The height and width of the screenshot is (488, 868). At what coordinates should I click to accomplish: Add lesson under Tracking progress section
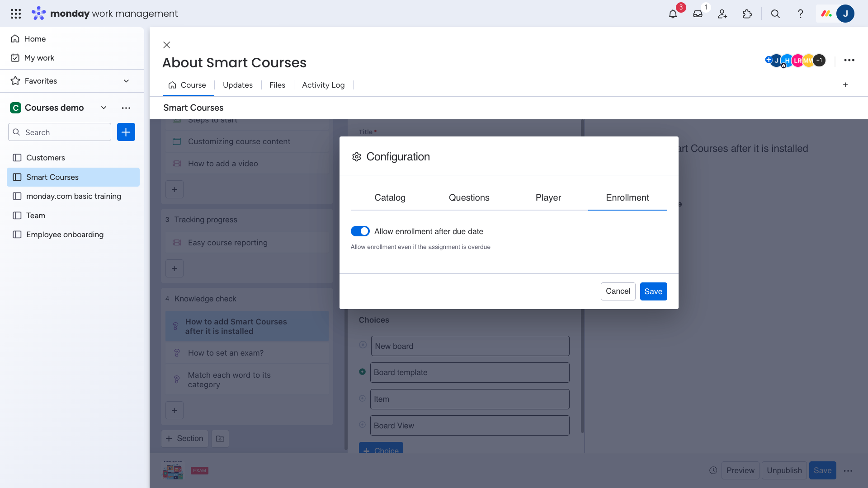(x=175, y=268)
